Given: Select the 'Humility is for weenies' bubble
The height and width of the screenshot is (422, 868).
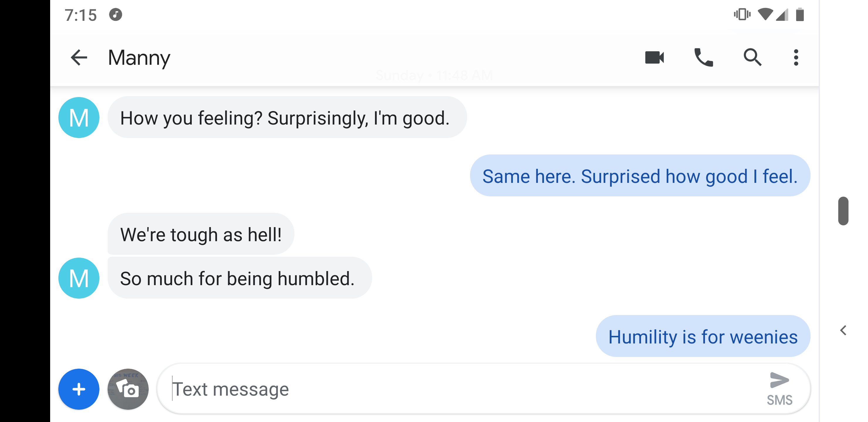Looking at the screenshot, I should point(703,336).
